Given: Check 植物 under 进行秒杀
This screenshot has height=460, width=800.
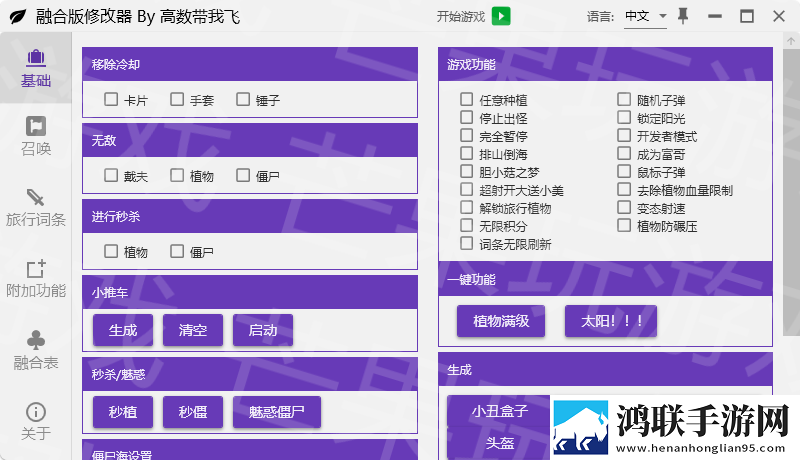Looking at the screenshot, I should (111, 251).
